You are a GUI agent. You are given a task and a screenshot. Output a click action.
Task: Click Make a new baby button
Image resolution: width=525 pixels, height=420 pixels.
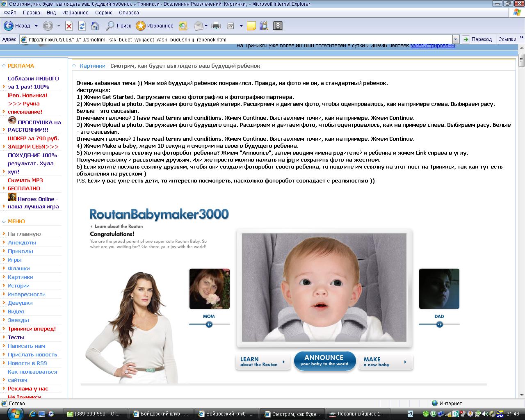pyautogui.click(x=385, y=361)
